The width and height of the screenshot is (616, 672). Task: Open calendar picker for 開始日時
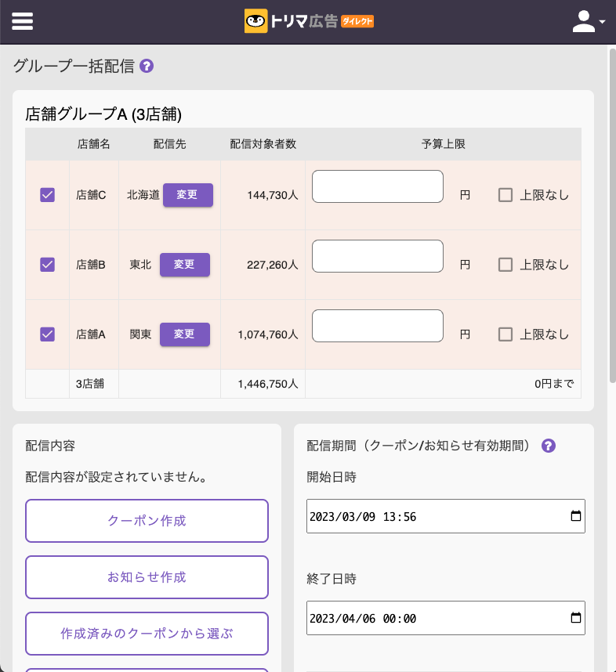[576, 515]
